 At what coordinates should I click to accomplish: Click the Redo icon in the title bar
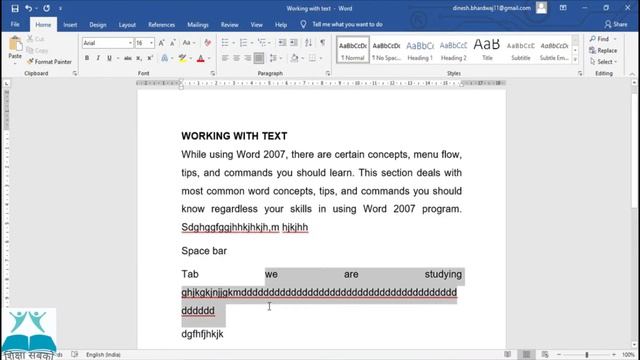(x=47, y=8)
